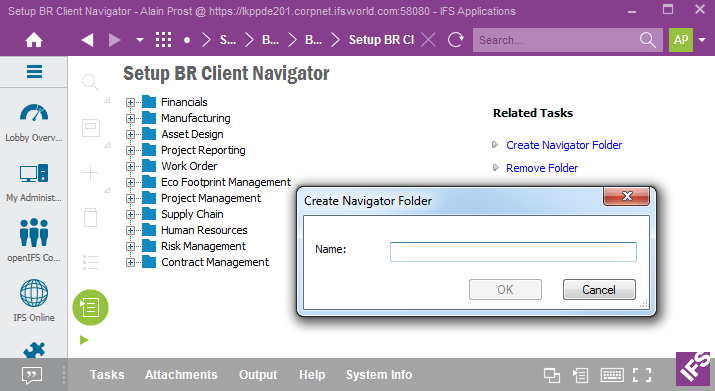Expand the Financials folder node
This screenshot has width=715, height=391.
[x=130, y=102]
